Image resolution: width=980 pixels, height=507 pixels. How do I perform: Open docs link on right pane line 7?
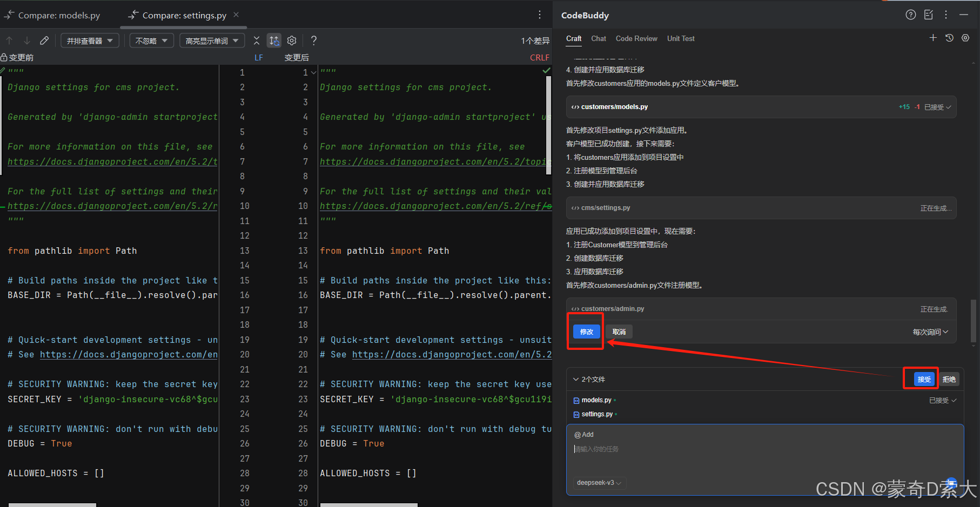[435, 161]
